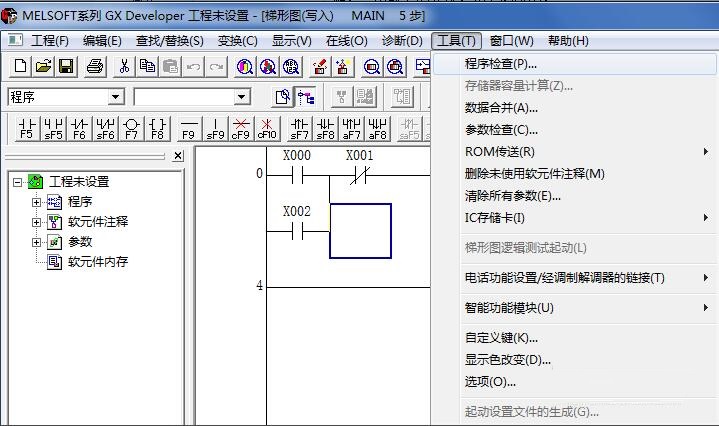Open the 在线(O) menu
The image size is (719, 426).
347,41
